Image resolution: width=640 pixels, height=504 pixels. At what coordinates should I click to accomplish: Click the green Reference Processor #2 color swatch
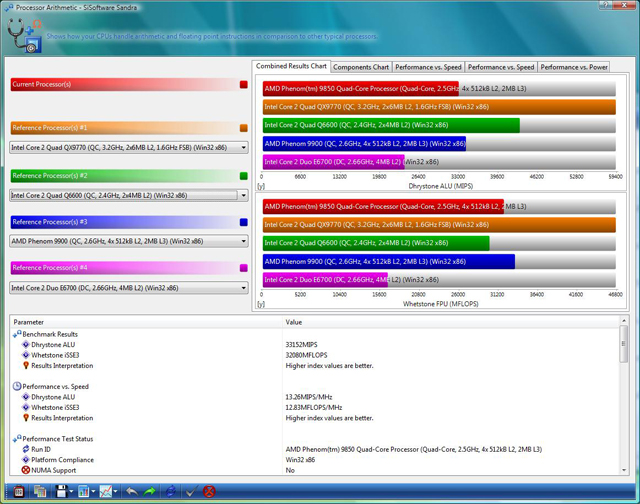[243, 175]
